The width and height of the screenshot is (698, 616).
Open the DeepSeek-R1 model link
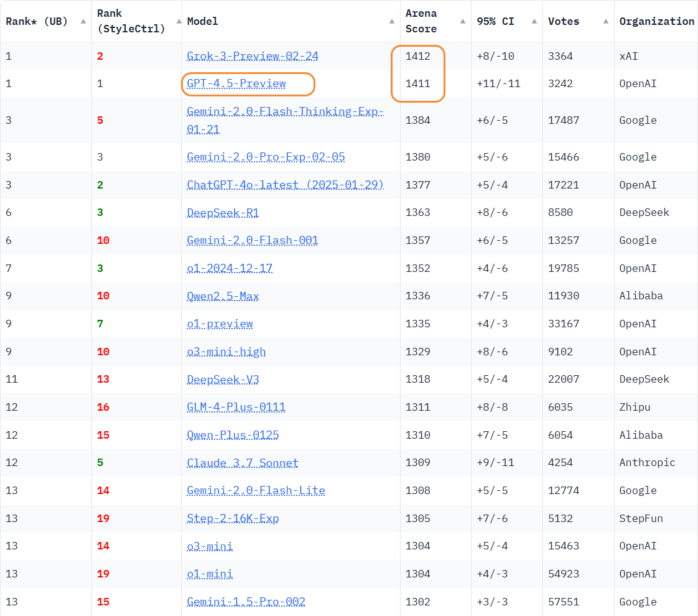[223, 213]
